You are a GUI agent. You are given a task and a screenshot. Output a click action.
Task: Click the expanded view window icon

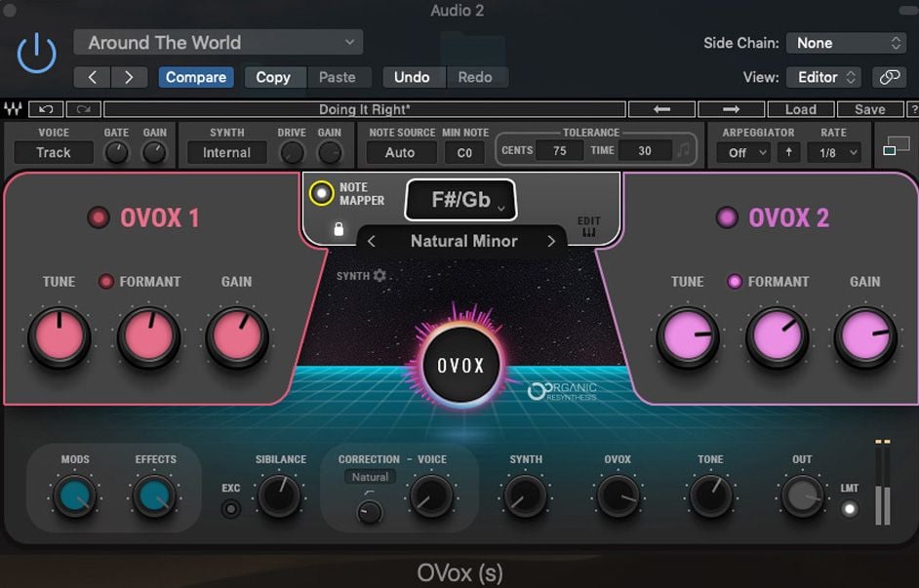pyautogui.click(x=897, y=146)
